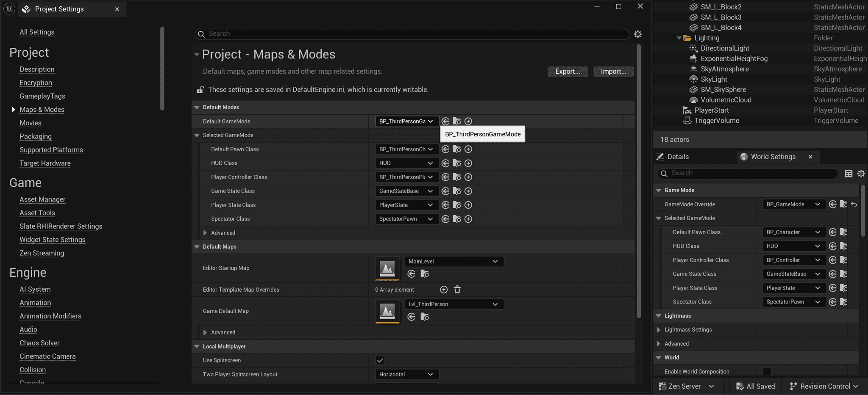Screen dimensions: 868x395
Task: Add element to Editor Template Map Overrides
Action: [443, 290]
